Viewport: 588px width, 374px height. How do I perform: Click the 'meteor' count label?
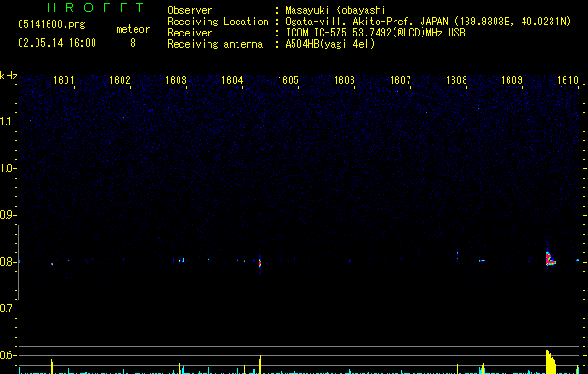point(133,29)
